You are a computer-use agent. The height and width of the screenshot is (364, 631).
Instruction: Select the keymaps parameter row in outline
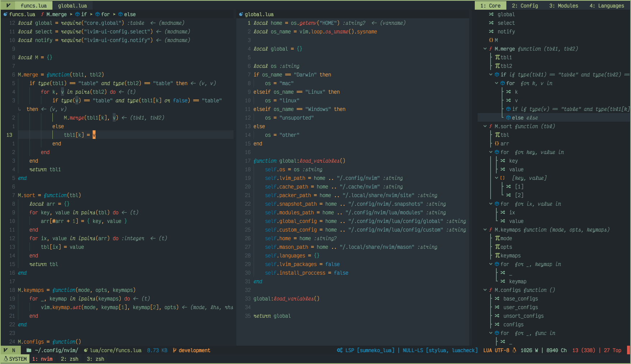coord(510,256)
